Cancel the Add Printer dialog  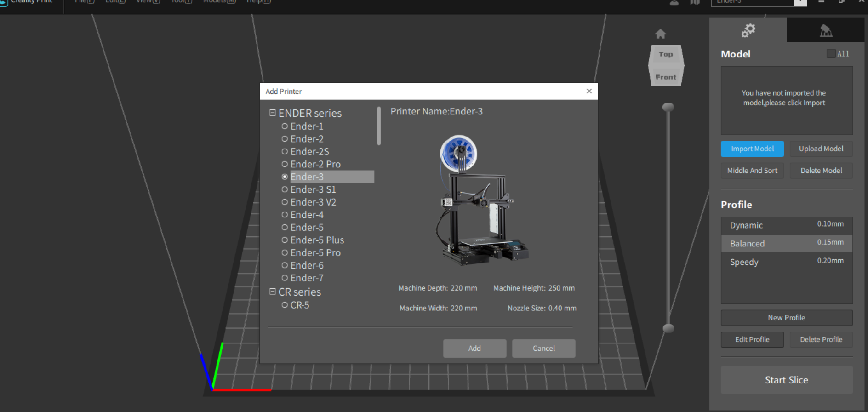543,348
